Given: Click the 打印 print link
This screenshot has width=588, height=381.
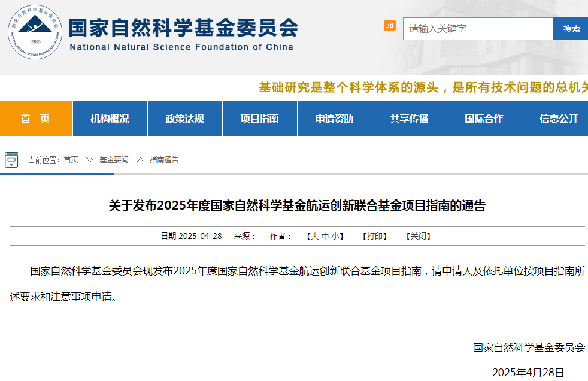Looking at the screenshot, I should tap(375, 236).
